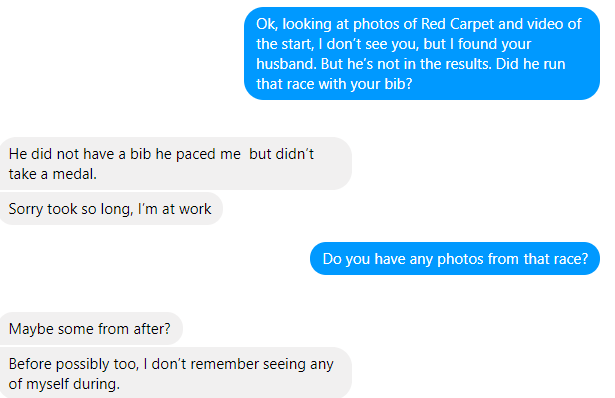Select the 'He did not have a bib' message
The image size is (615, 398).
pos(175,164)
